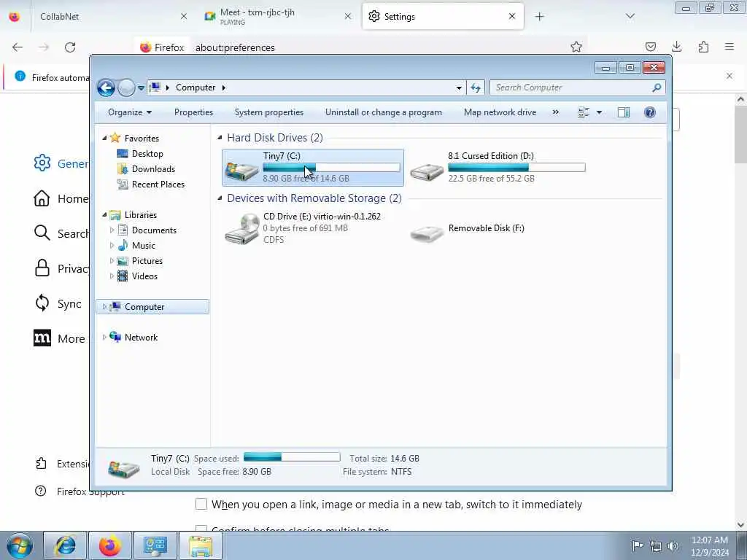Click the C: drive usage bar in the drive list
Screen dimensions: 747x560
pyautogui.click(x=331, y=167)
